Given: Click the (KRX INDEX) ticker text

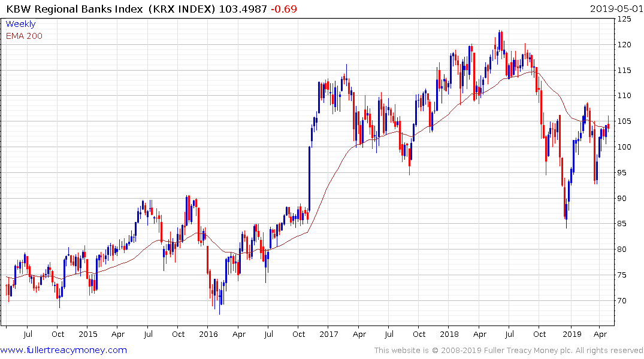Looking at the screenshot, I should 182,8.
